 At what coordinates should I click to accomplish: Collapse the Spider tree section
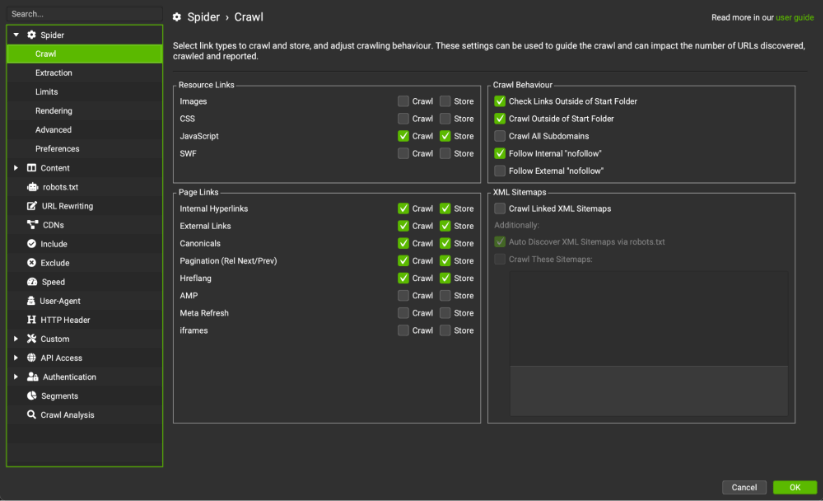pos(16,35)
